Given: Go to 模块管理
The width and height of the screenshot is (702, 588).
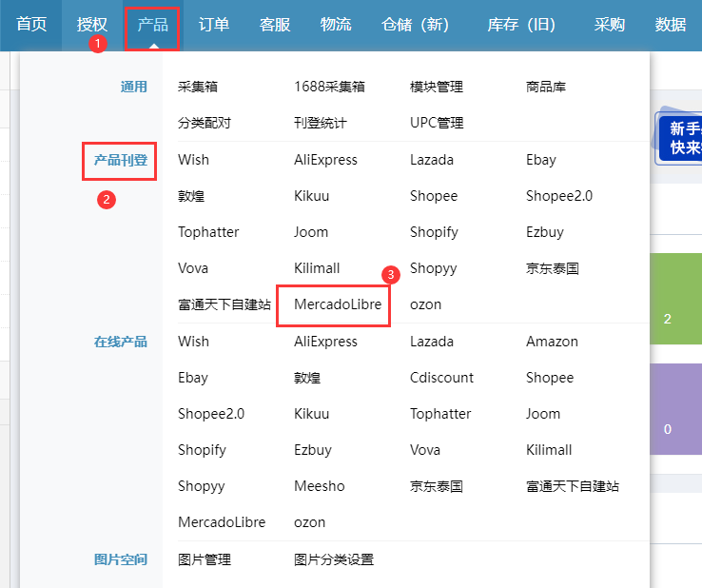Looking at the screenshot, I should [x=437, y=87].
